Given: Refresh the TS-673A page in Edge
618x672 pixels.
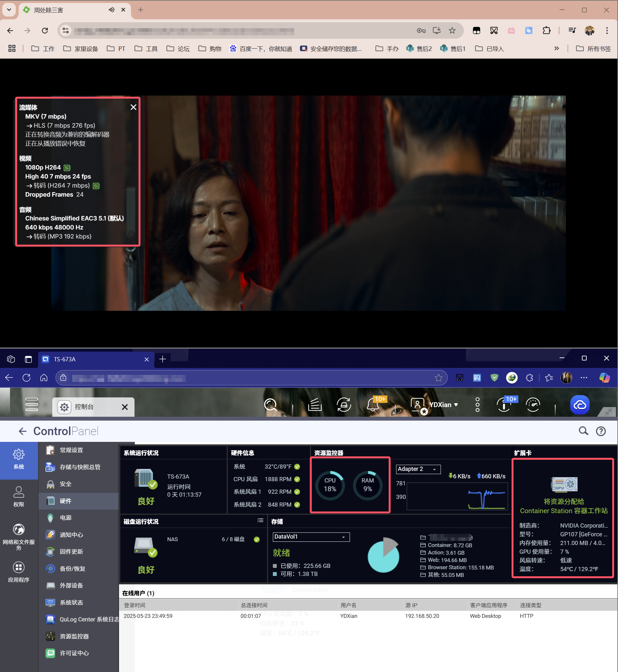Looking at the screenshot, I should coord(26,378).
